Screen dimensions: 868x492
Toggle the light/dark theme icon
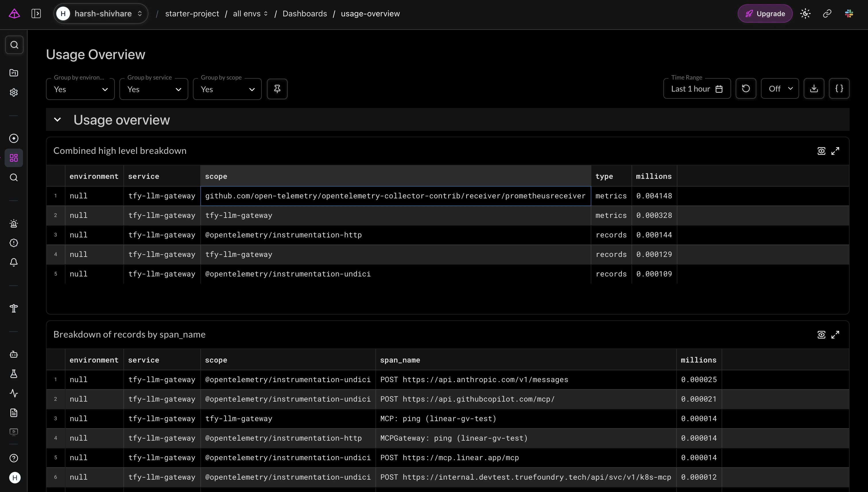pyautogui.click(x=805, y=13)
